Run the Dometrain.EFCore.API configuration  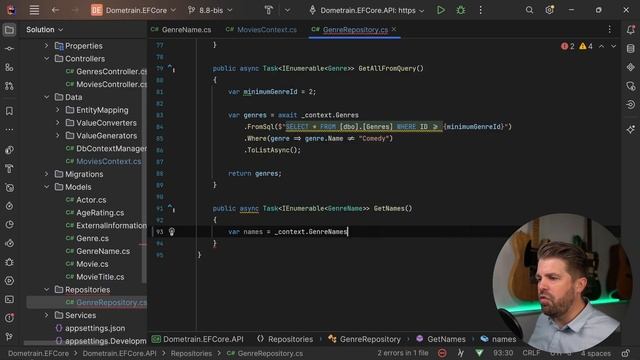coord(441,10)
